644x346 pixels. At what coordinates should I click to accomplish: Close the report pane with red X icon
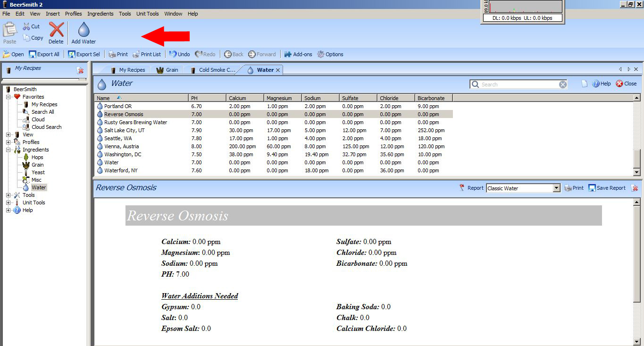coord(635,188)
